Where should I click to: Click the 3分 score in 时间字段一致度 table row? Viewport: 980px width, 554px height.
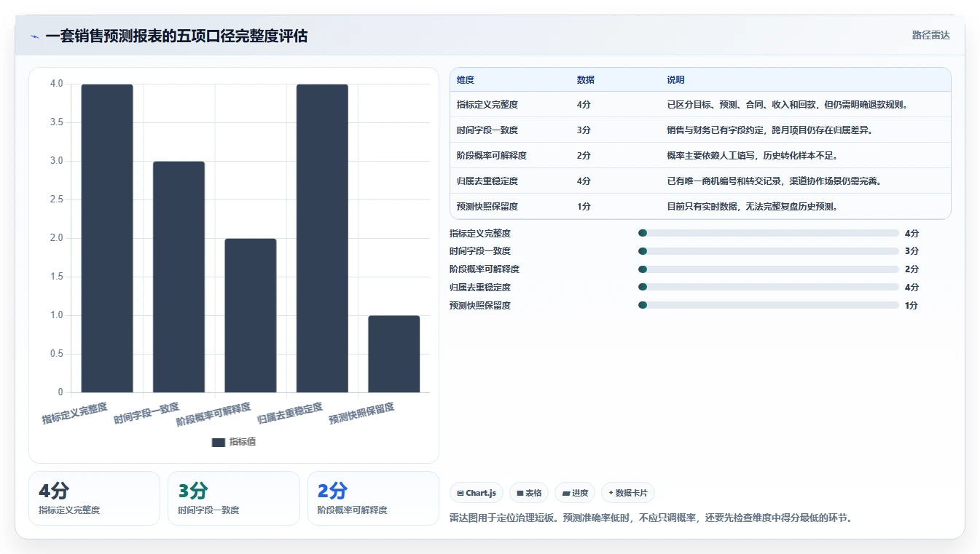584,130
